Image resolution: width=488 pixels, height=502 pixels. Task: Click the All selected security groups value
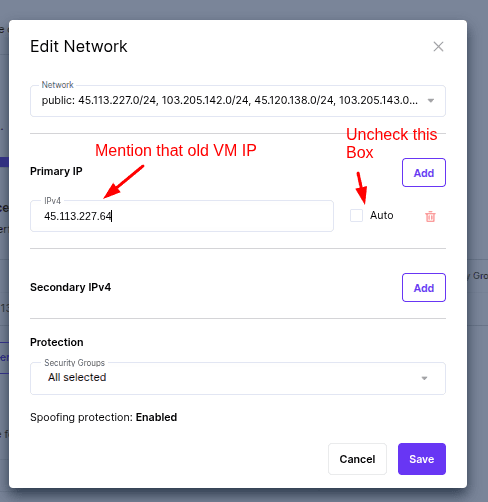[x=77, y=377]
